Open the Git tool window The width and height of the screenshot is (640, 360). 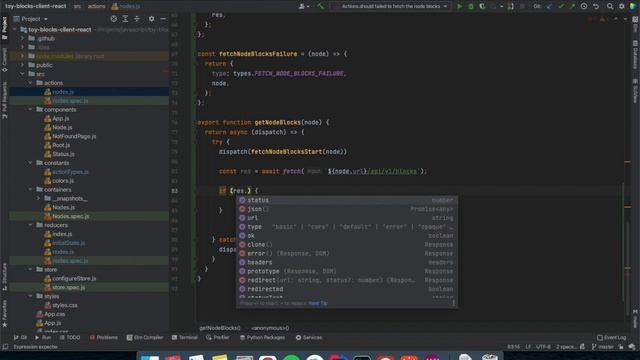point(20,338)
